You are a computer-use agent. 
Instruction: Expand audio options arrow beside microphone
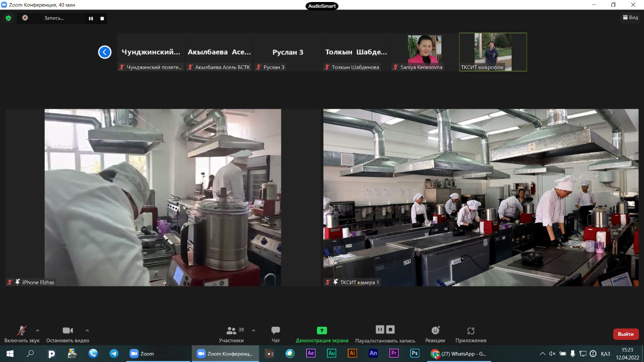[37, 330]
